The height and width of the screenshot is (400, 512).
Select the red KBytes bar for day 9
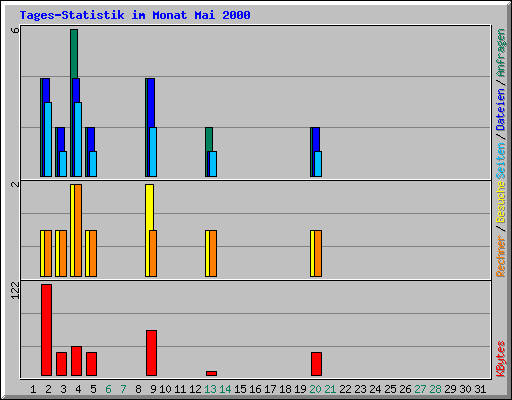point(151,353)
